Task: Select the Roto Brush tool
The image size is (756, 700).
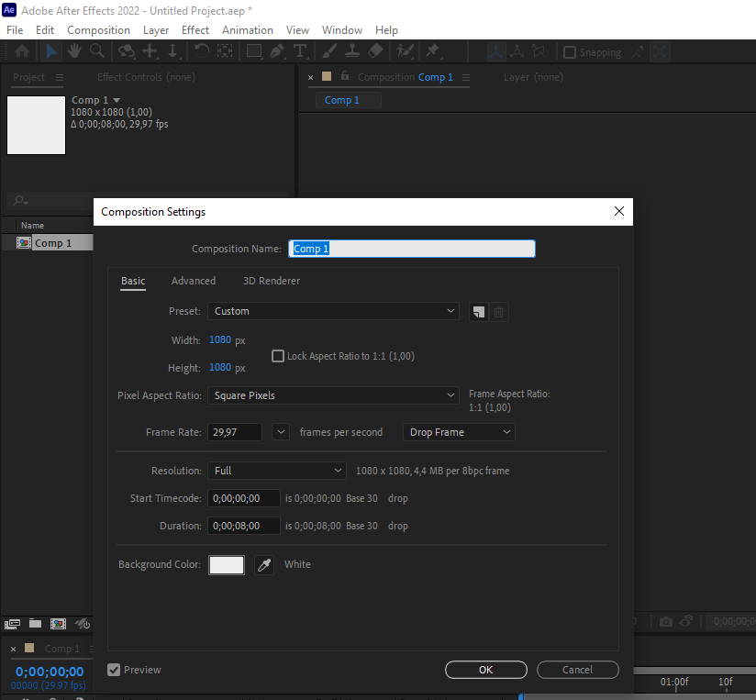Action: (405, 51)
